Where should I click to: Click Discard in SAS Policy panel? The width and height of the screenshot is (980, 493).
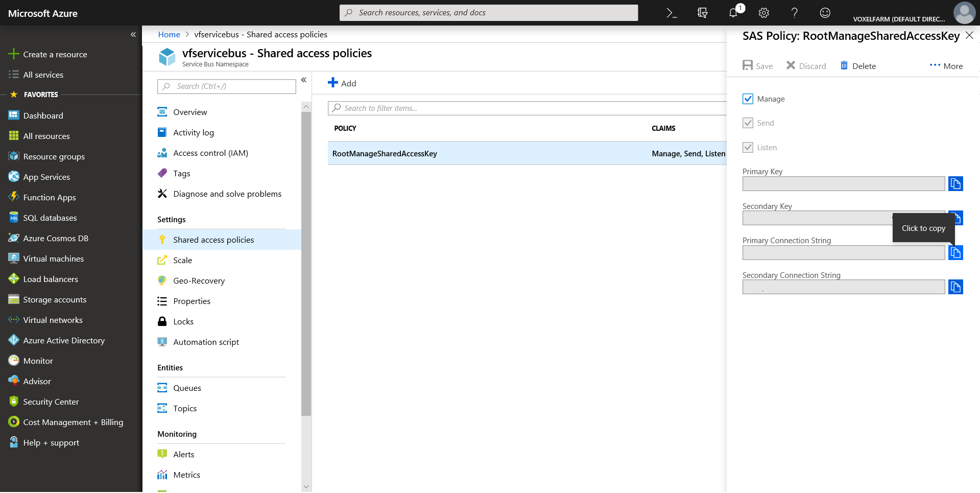click(x=806, y=66)
